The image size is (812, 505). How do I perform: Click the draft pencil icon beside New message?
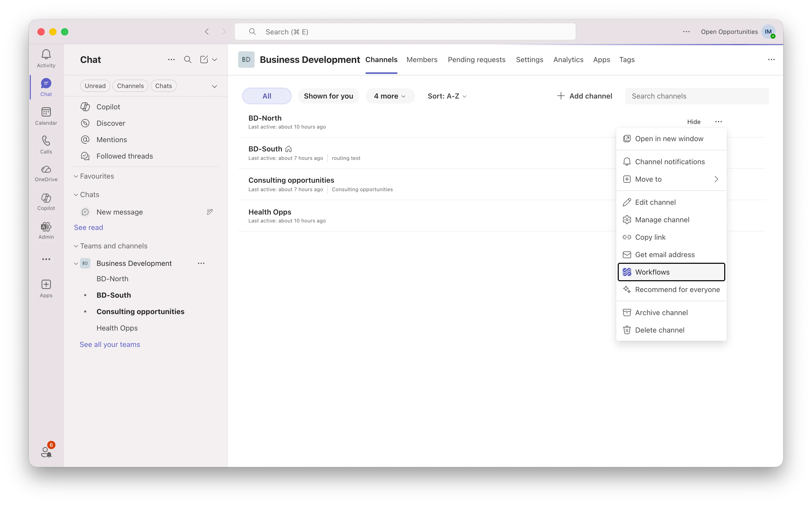(x=210, y=212)
